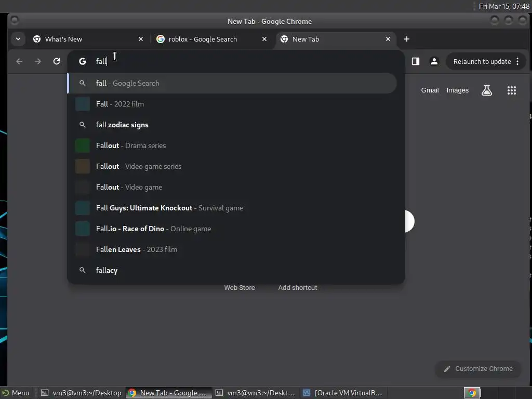Screen dimensions: 532x399
Task: Open the Images link
Action: coord(457,90)
